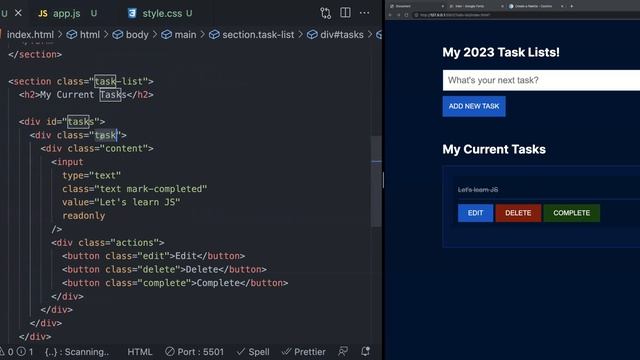Click the browser address bar
Viewport: 640px width, 360px height.
[x=527, y=15]
